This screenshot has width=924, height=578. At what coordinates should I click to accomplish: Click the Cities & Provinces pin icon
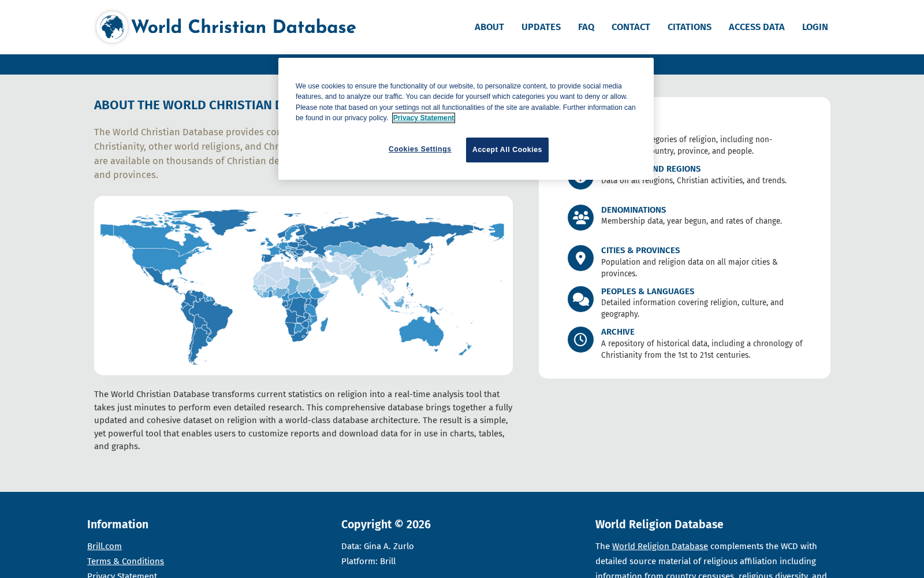pyautogui.click(x=580, y=258)
